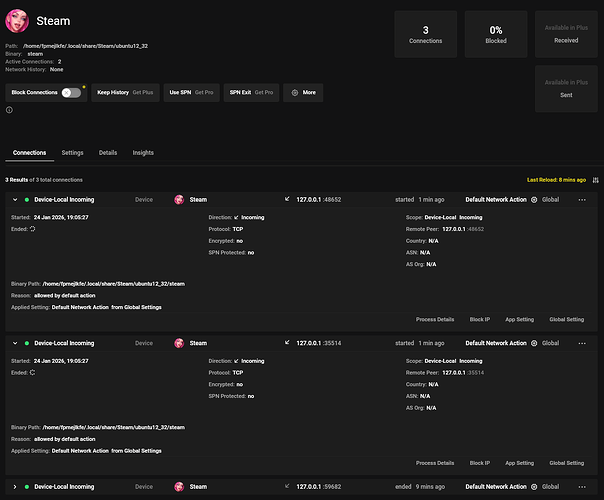Click Use SPN Get Pro option

click(x=191, y=92)
